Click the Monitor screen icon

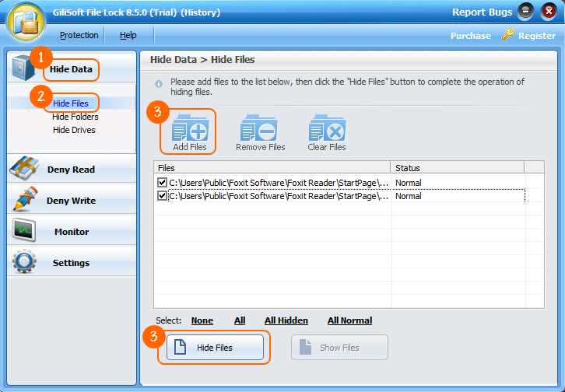(x=24, y=230)
